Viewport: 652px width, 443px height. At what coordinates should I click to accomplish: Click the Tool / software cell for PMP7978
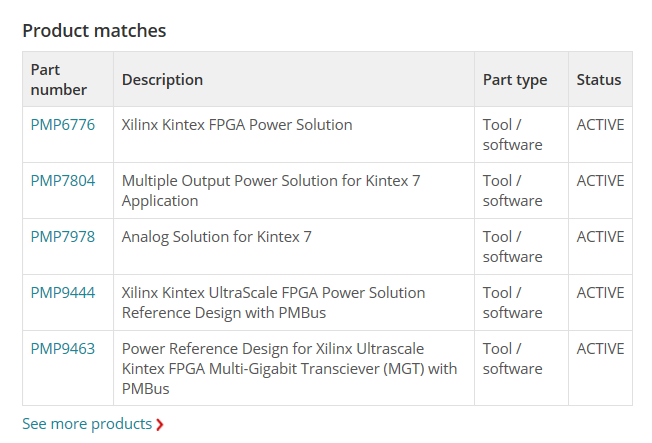point(512,247)
